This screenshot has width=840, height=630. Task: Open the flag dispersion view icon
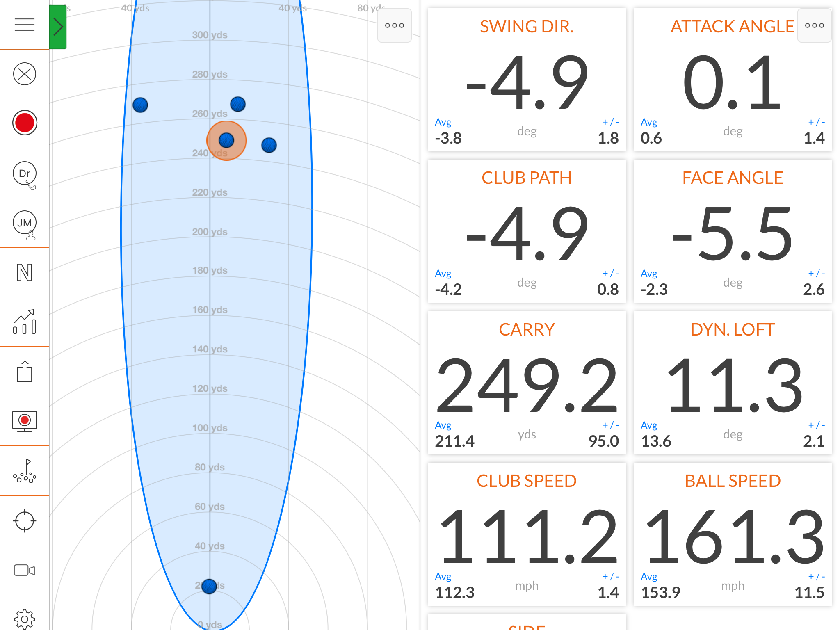click(x=25, y=471)
